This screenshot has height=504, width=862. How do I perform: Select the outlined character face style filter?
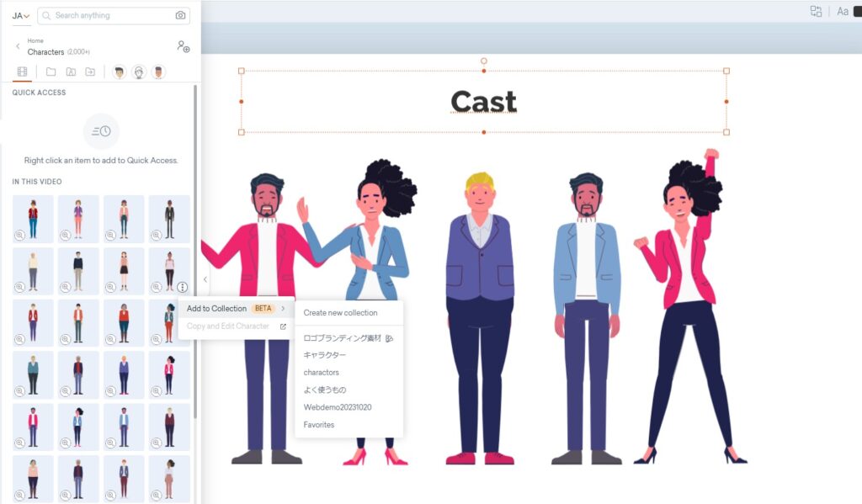[x=139, y=72]
